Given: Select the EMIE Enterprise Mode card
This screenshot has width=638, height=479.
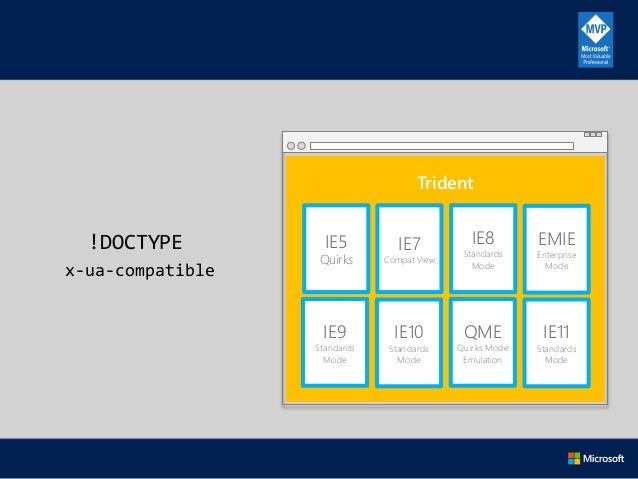Looking at the screenshot, I should (557, 249).
